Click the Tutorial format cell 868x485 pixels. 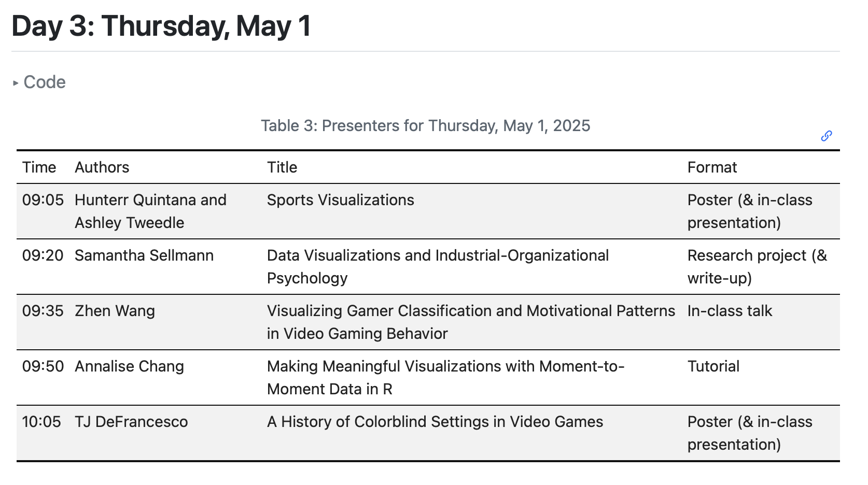click(713, 366)
